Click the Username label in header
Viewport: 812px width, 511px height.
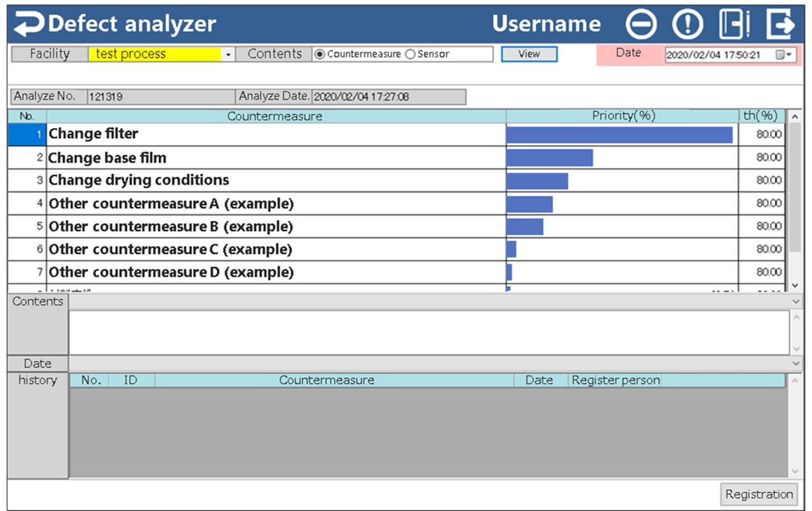click(546, 24)
